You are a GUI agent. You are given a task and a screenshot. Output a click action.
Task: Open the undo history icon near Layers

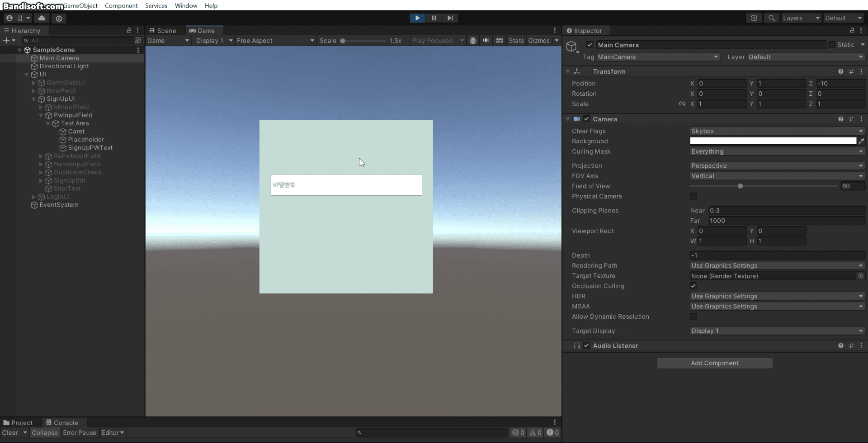pyautogui.click(x=754, y=18)
